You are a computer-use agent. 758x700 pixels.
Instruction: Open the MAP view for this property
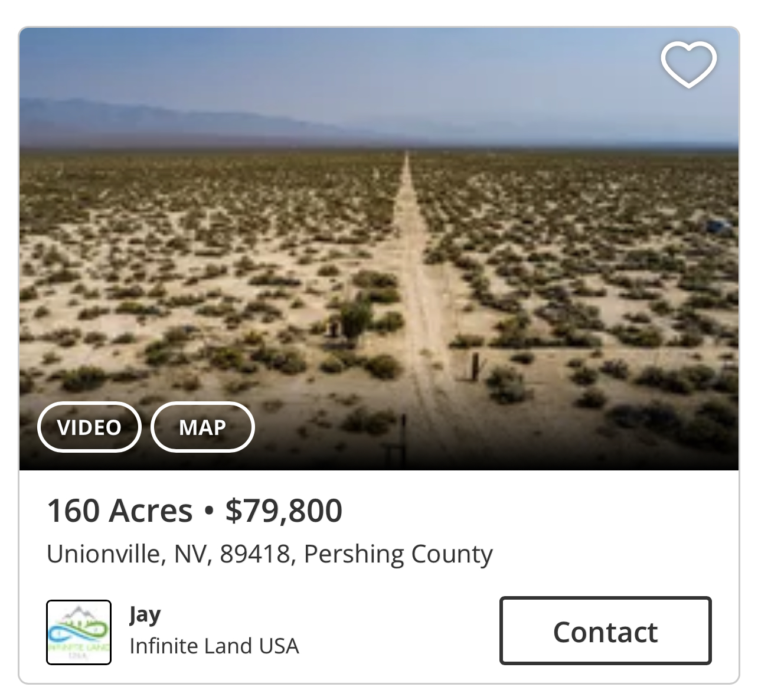click(x=202, y=427)
